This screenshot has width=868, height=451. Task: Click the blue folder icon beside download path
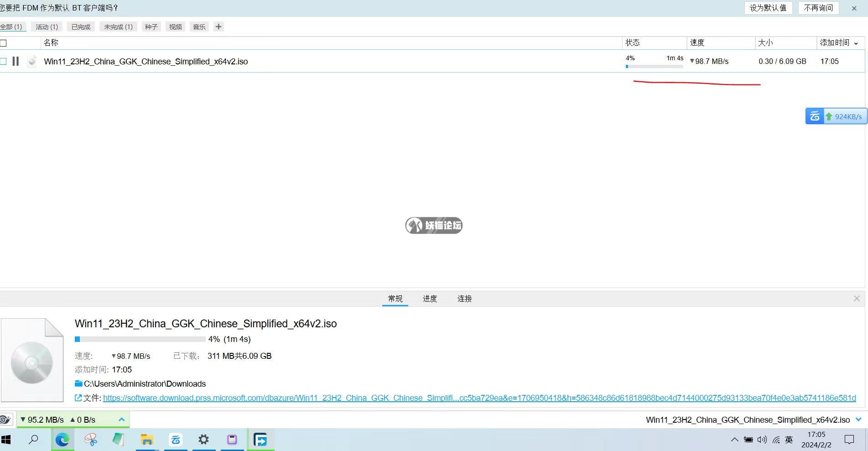pos(78,383)
